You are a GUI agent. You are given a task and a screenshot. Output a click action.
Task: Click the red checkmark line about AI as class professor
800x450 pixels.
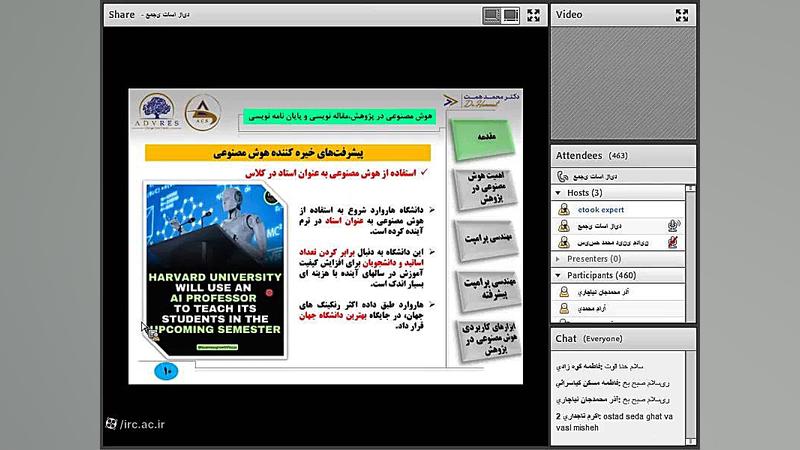tap(336, 173)
